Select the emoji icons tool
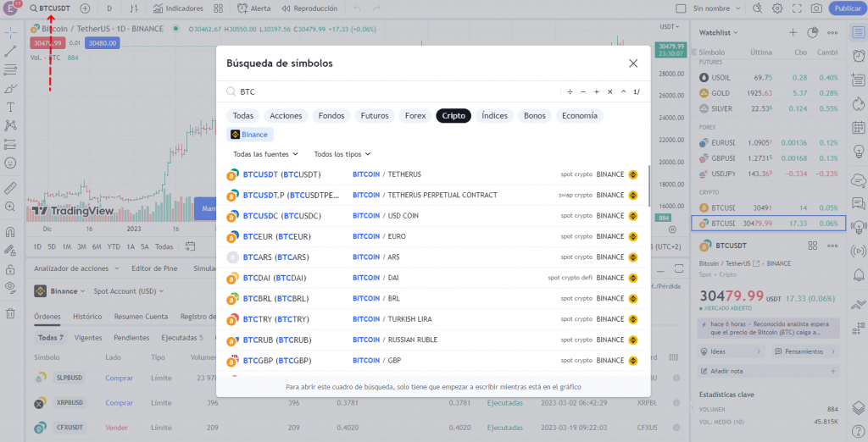 pos(10,163)
